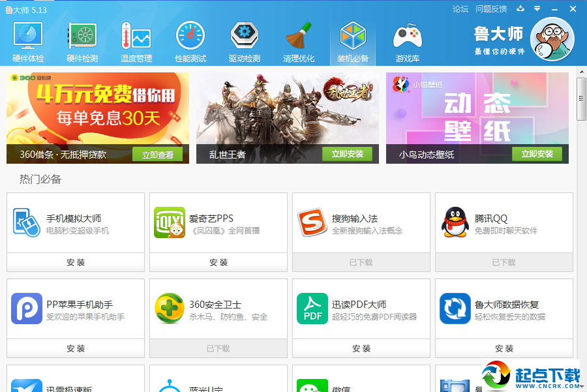Click the 搜狗输入法 app icon
The width and height of the screenshot is (587, 392).
(312, 222)
